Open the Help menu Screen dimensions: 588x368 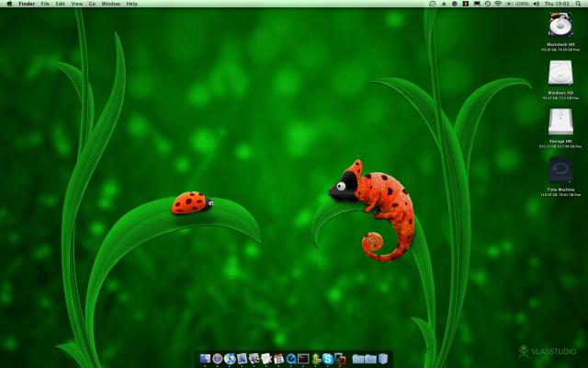coord(131,4)
